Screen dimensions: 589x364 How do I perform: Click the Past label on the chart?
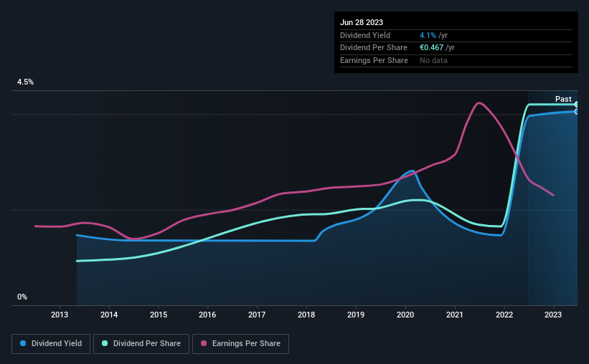563,99
